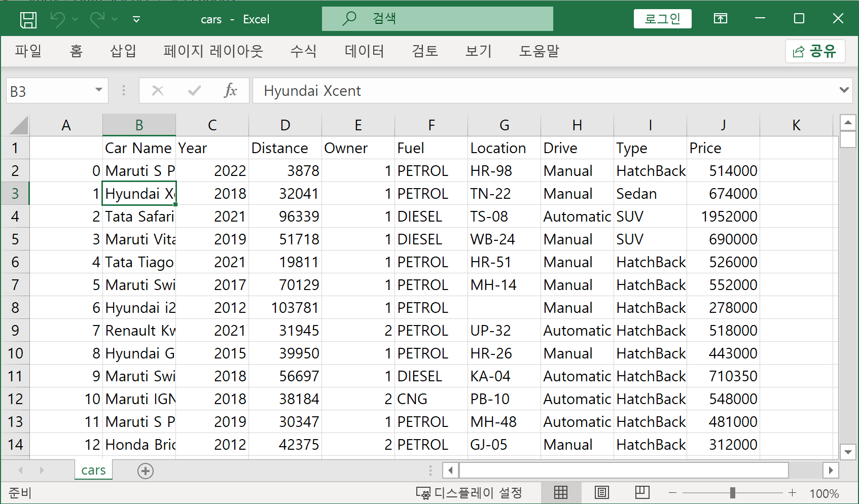Open the 파일 menu tab

[28, 51]
